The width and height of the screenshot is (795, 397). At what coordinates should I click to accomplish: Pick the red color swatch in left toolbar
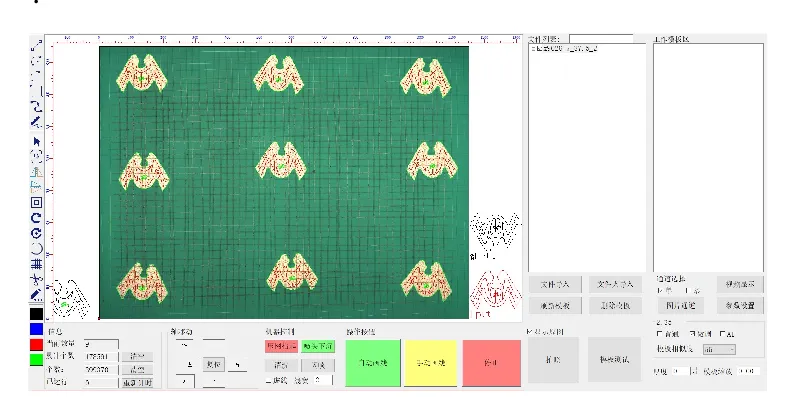[37, 345]
